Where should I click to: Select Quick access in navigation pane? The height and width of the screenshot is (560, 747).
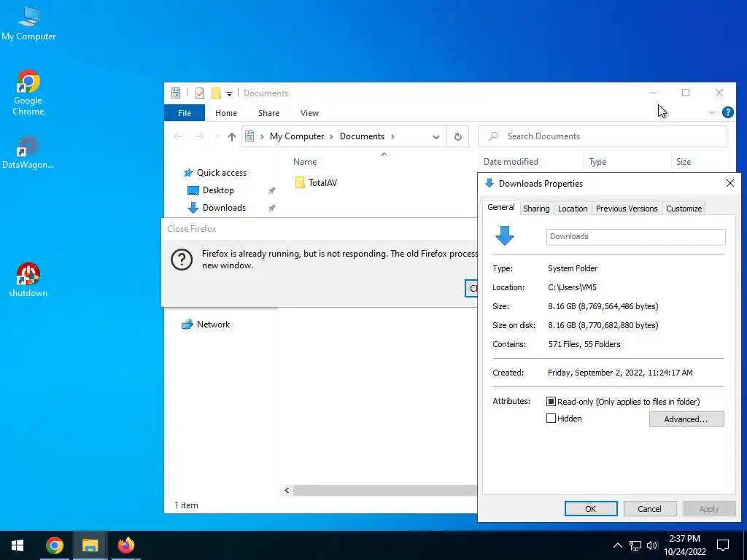222,173
